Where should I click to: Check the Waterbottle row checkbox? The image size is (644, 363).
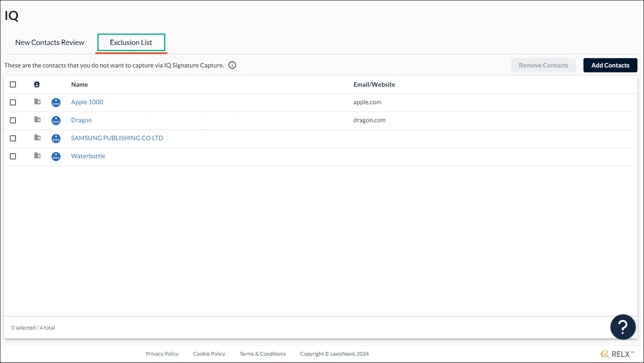tap(13, 156)
